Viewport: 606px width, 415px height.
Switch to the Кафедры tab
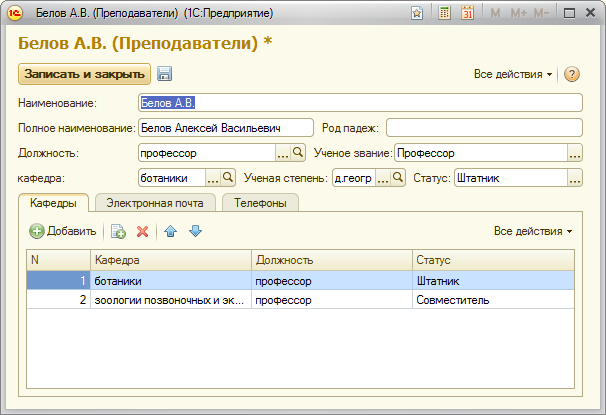click(53, 203)
